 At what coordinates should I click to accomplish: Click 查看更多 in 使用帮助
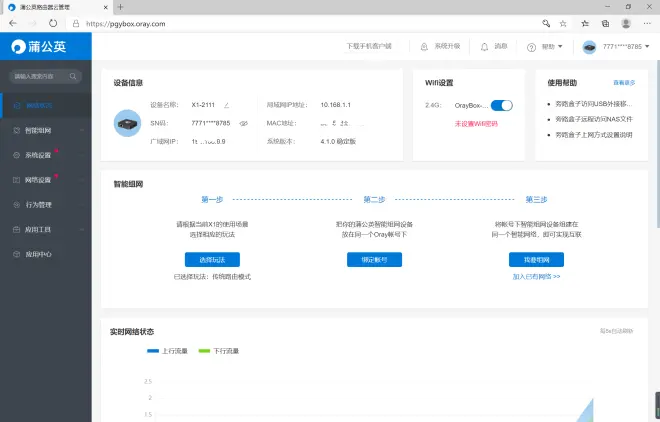click(624, 83)
